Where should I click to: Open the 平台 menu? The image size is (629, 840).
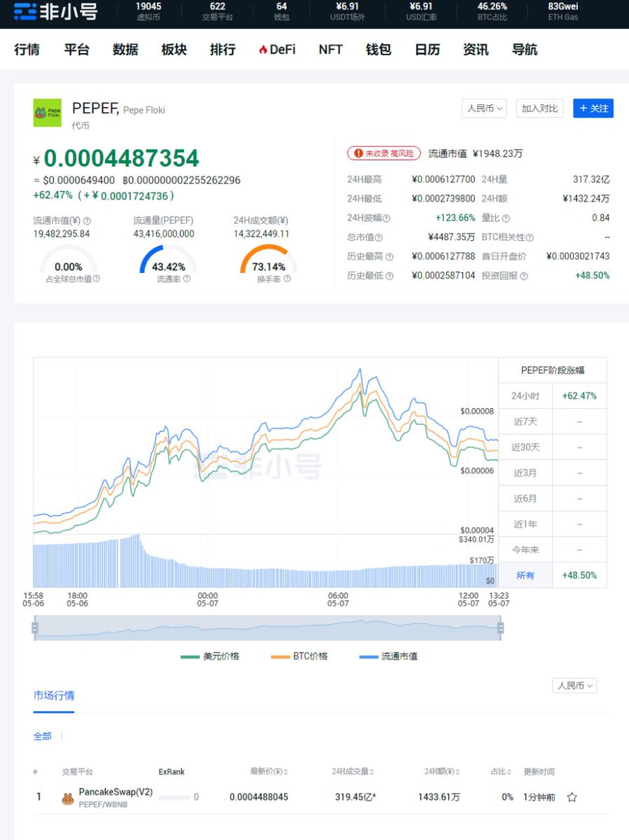pos(76,50)
